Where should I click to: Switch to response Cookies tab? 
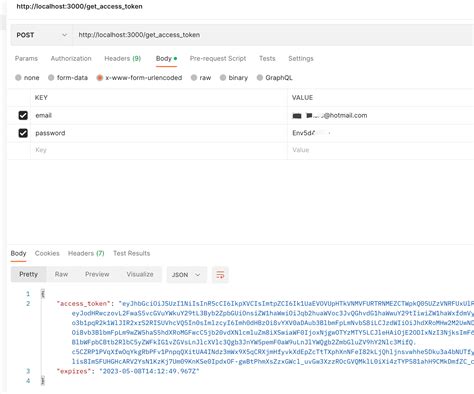(x=47, y=253)
